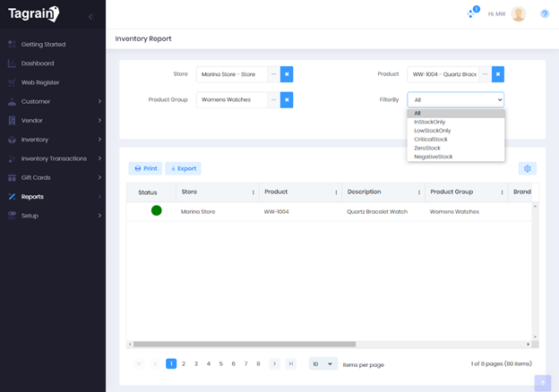
Task: Open grid settings gear icon
Action: (528, 168)
